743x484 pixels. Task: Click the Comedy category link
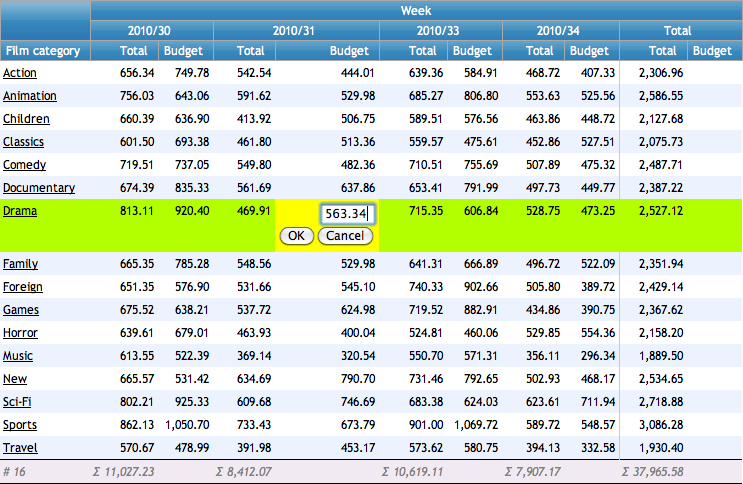coord(24,165)
